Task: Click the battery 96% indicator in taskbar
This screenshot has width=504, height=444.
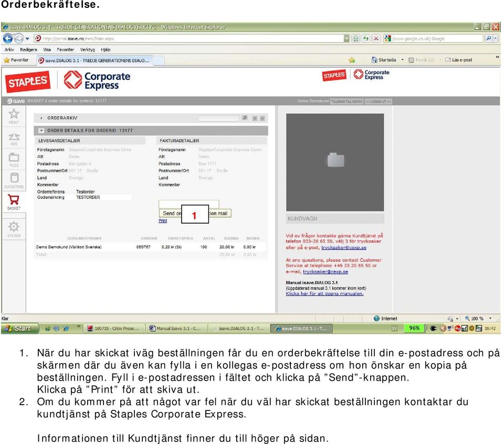Action: [414, 328]
